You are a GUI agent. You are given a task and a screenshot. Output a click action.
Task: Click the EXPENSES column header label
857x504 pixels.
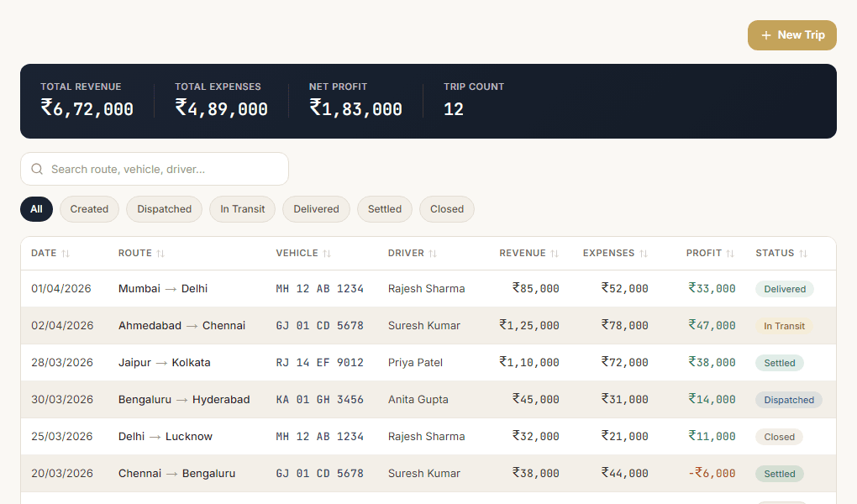609,253
